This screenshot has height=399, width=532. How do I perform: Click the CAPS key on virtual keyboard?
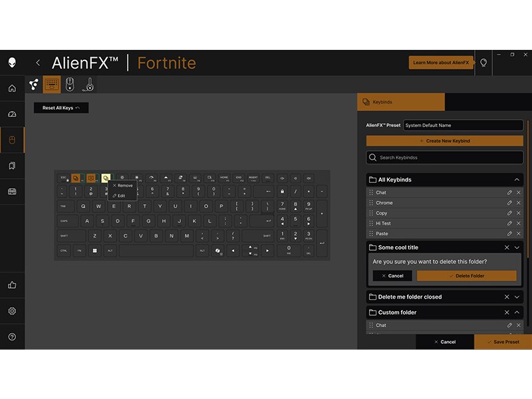tap(67, 221)
